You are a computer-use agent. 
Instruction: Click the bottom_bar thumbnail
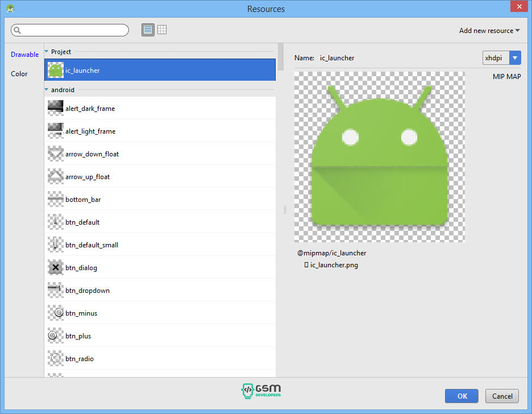click(56, 199)
